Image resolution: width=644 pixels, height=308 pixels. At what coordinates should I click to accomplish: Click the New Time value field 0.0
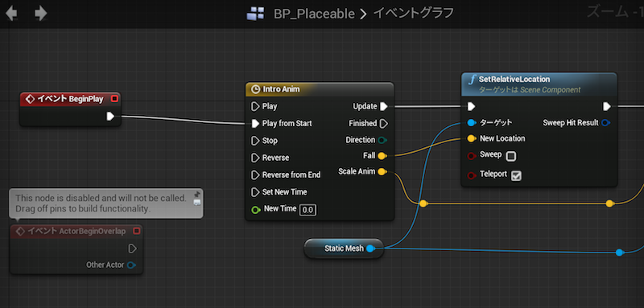click(x=308, y=210)
